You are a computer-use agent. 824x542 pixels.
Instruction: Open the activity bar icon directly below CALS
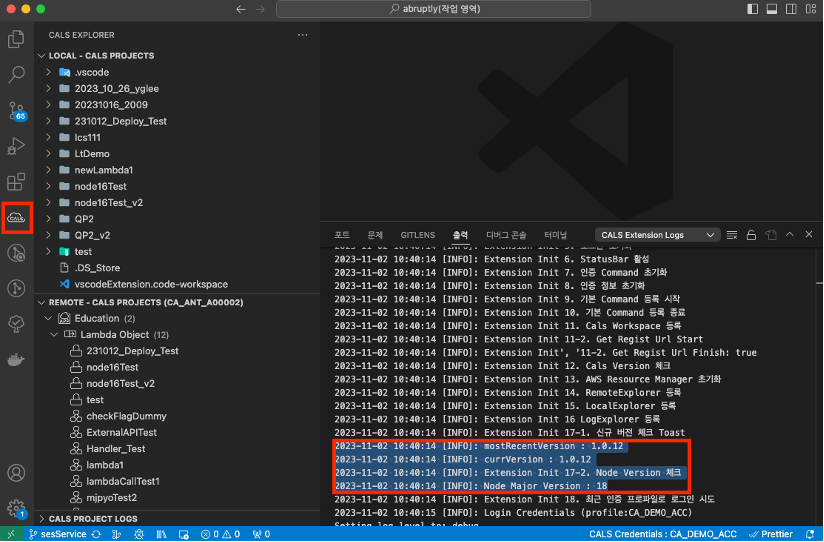click(16, 253)
